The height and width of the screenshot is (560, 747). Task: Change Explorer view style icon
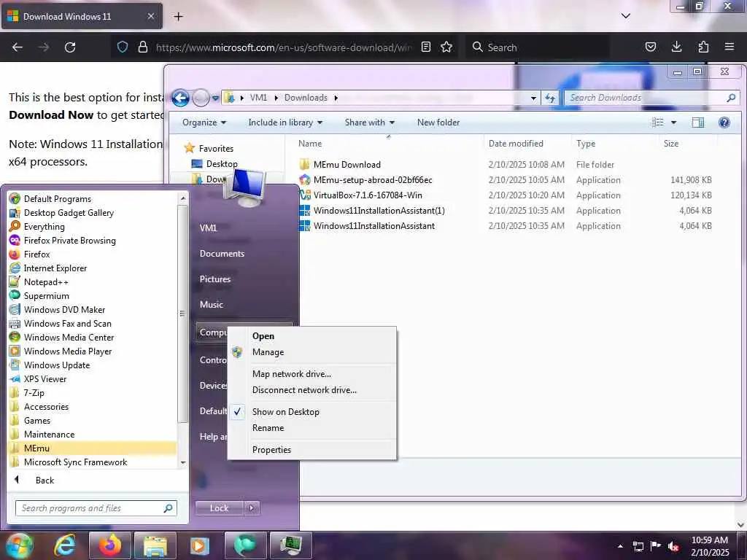point(658,122)
